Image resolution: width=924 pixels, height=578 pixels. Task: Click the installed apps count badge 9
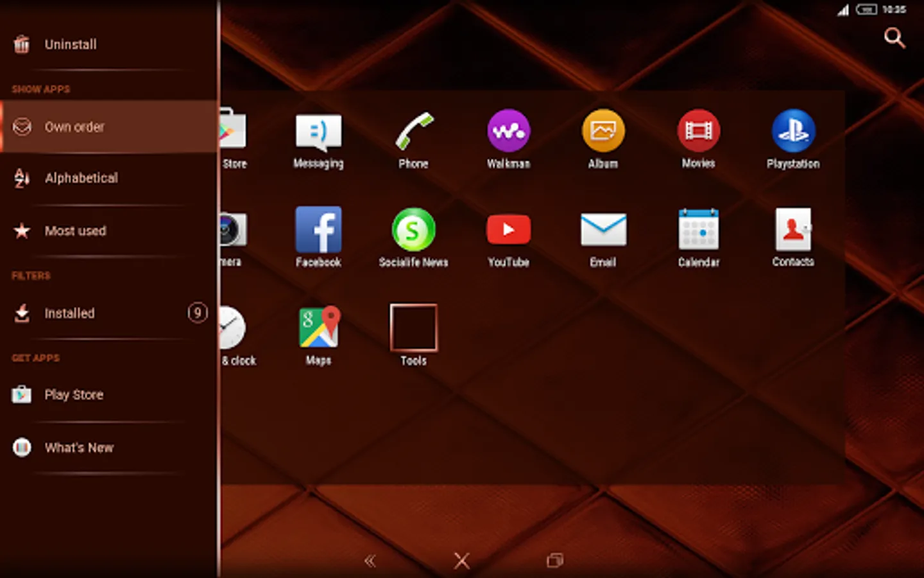[198, 313]
